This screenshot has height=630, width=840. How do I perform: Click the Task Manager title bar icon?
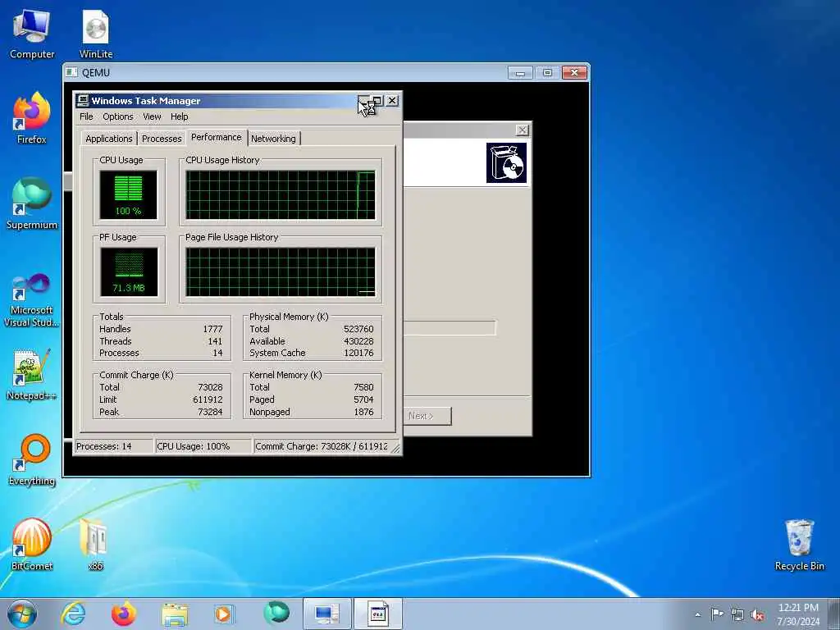click(82, 100)
